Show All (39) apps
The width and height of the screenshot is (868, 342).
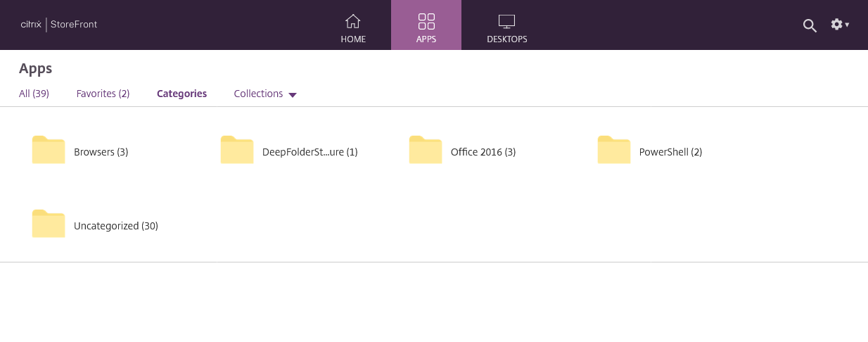click(34, 94)
